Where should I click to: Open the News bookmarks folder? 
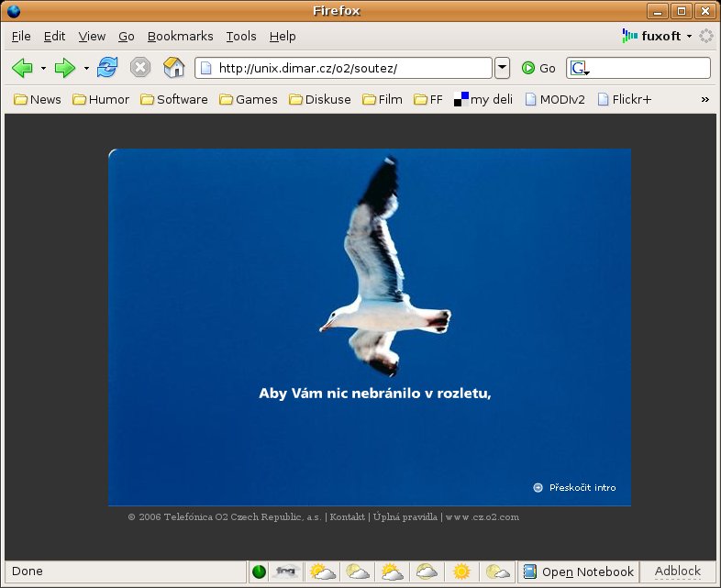pyautogui.click(x=38, y=99)
